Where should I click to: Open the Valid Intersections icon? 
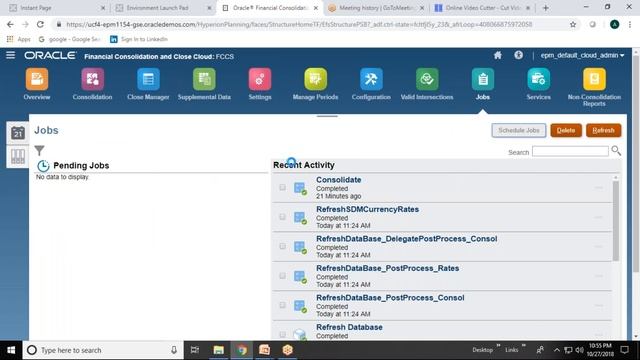pos(427,79)
